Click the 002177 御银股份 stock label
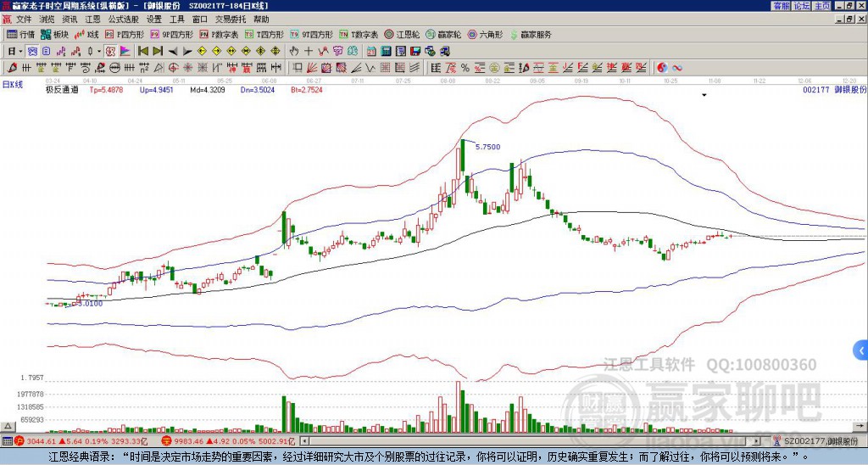The height and width of the screenshot is (465, 868). pyautogui.click(x=835, y=89)
